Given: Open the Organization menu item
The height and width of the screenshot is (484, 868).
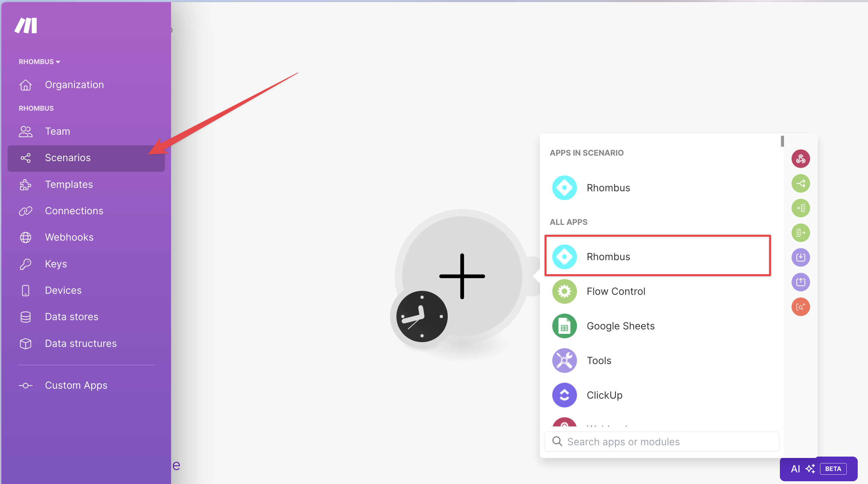Looking at the screenshot, I should click(86, 85).
